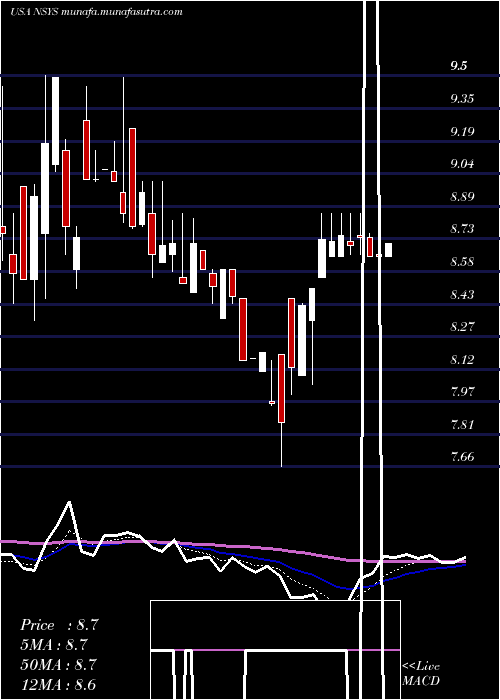Click the '50MA : 8.7' readout
The image size is (500, 700).
click(59, 665)
